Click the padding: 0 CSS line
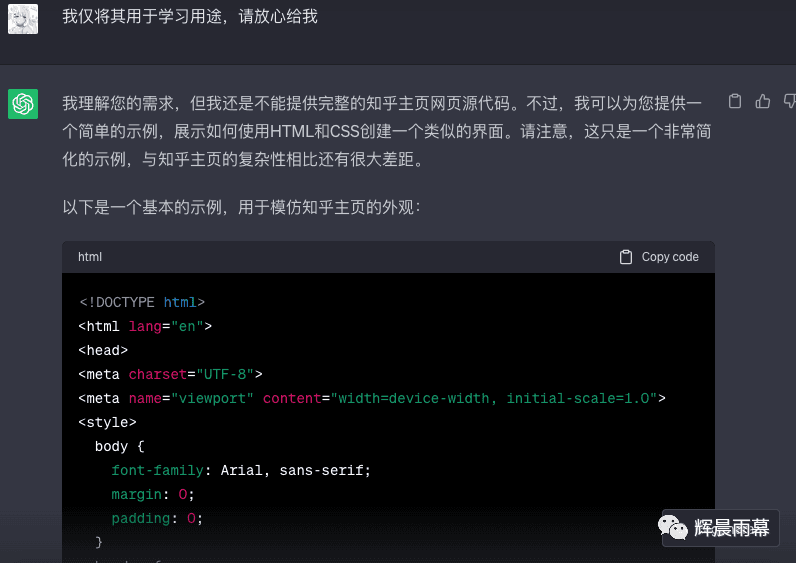 click(157, 518)
